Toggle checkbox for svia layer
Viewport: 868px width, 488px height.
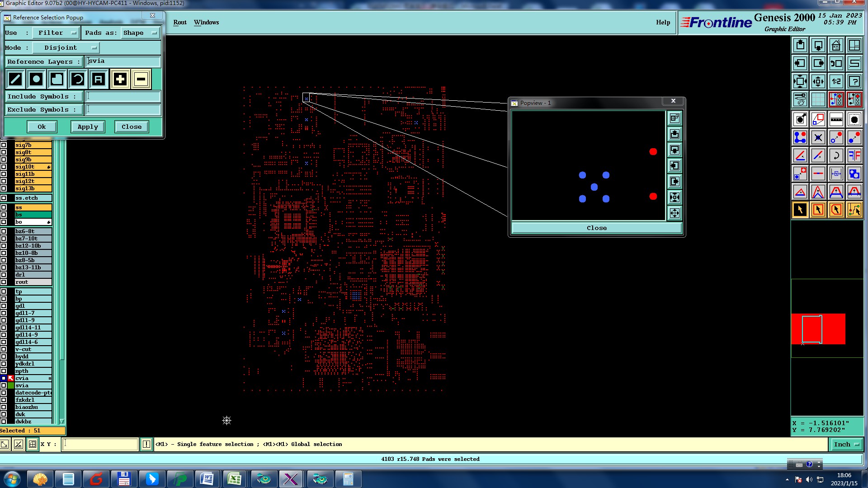(4, 385)
